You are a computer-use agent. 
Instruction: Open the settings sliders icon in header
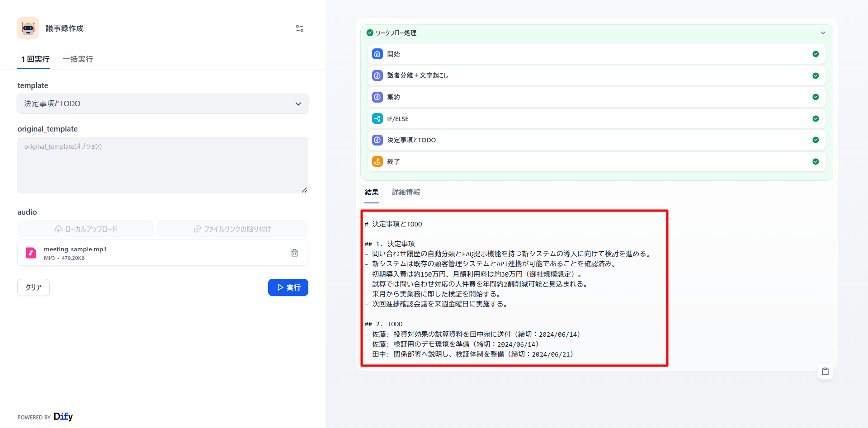tap(299, 28)
